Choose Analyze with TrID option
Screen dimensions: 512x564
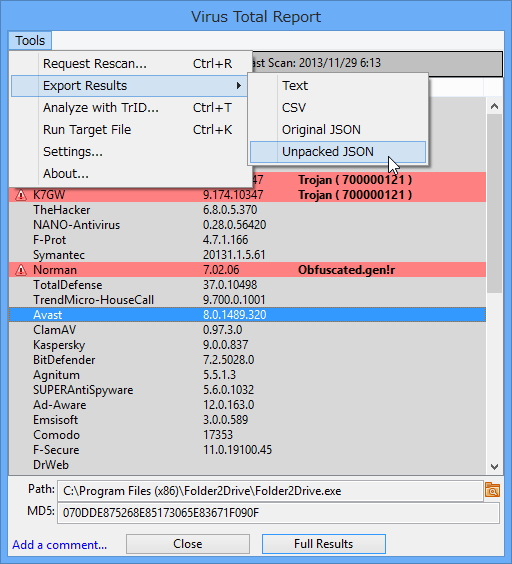pyautogui.click(x=131, y=108)
